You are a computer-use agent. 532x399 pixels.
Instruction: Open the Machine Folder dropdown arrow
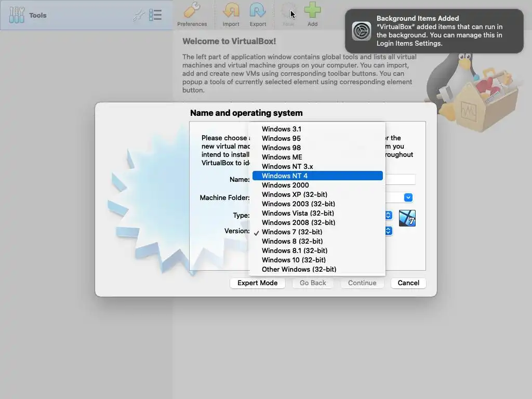[408, 197]
